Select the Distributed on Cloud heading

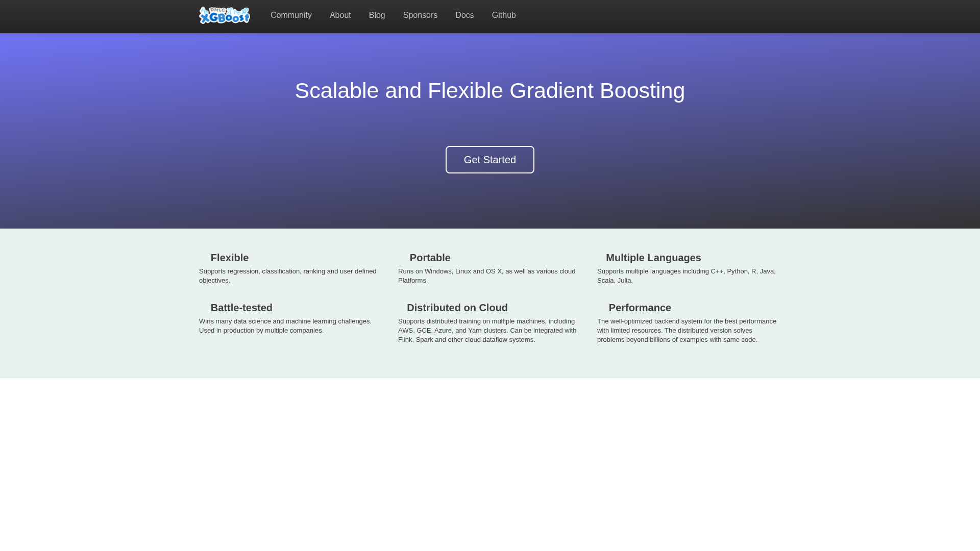(x=457, y=308)
